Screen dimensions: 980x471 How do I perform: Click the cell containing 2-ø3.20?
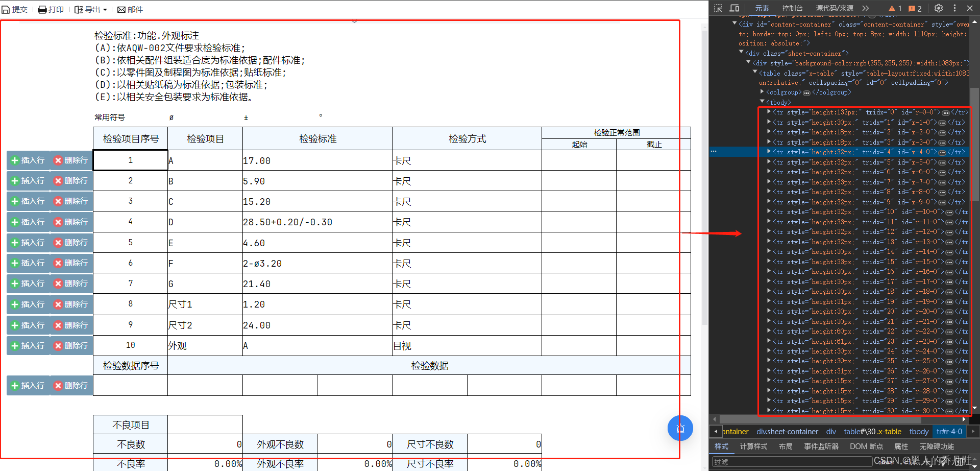pyautogui.click(x=317, y=263)
